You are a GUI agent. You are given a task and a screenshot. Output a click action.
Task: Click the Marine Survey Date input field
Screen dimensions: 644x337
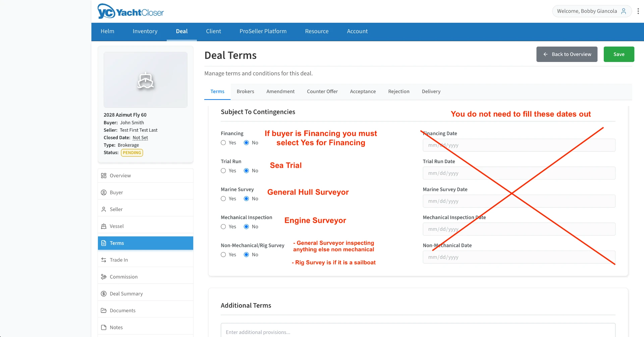click(x=519, y=201)
